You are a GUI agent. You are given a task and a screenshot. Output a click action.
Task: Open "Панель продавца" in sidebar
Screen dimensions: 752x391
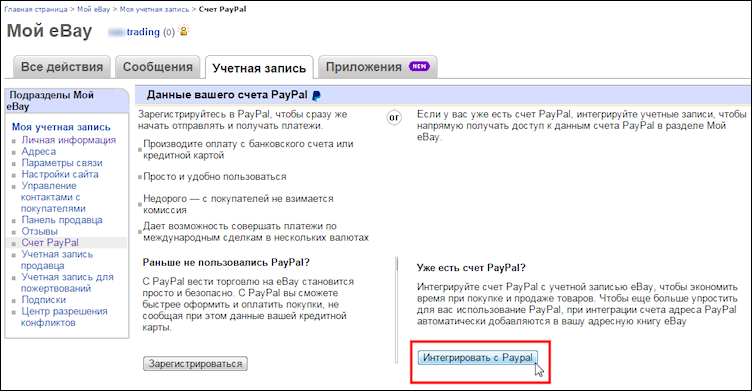pyautogui.click(x=62, y=220)
